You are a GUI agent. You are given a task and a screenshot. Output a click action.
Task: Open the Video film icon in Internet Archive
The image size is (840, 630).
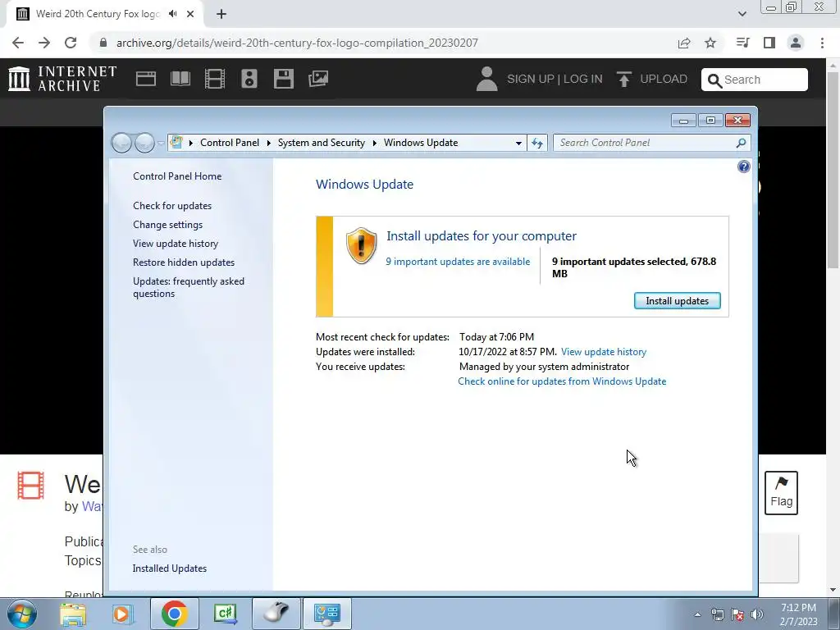pyautogui.click(x=214, y=79)
